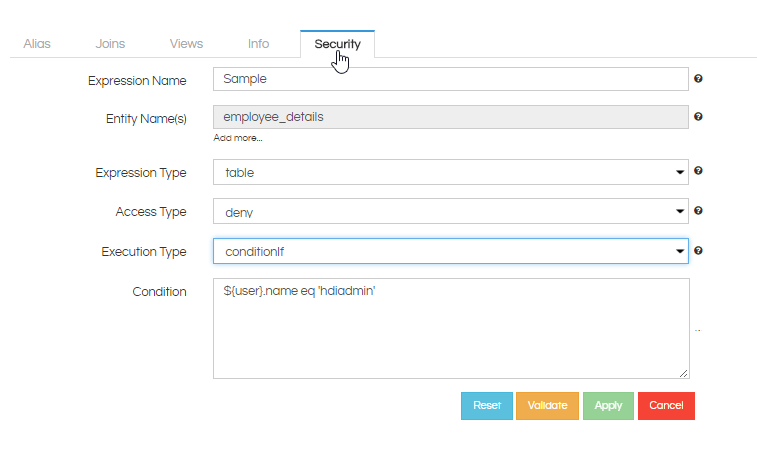Open the Info tab
This screenshot has height=450, width=757.
click(258, 44)
